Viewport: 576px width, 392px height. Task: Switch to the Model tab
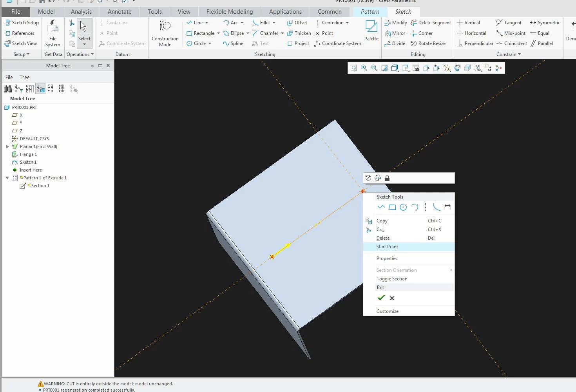click(46, 12)
